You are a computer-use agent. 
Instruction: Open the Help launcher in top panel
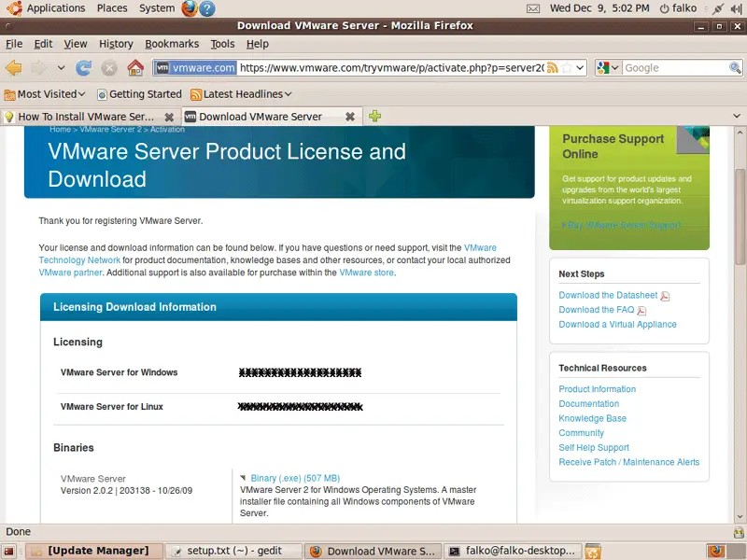(207, 8)
